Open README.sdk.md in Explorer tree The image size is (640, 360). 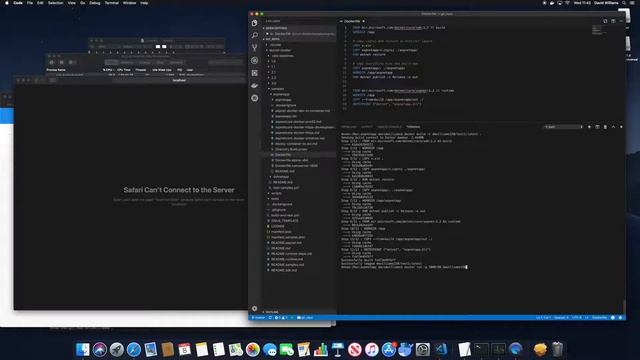point(284,270)
